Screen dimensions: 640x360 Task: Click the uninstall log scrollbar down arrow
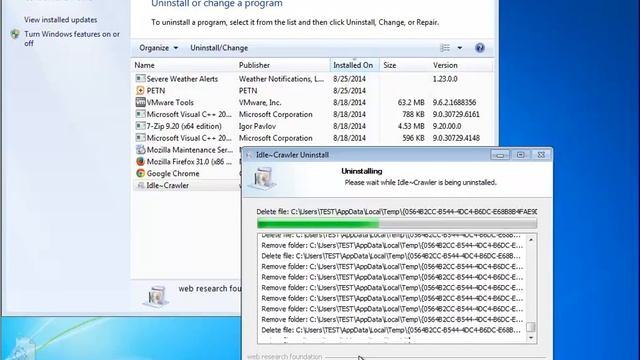531,338
